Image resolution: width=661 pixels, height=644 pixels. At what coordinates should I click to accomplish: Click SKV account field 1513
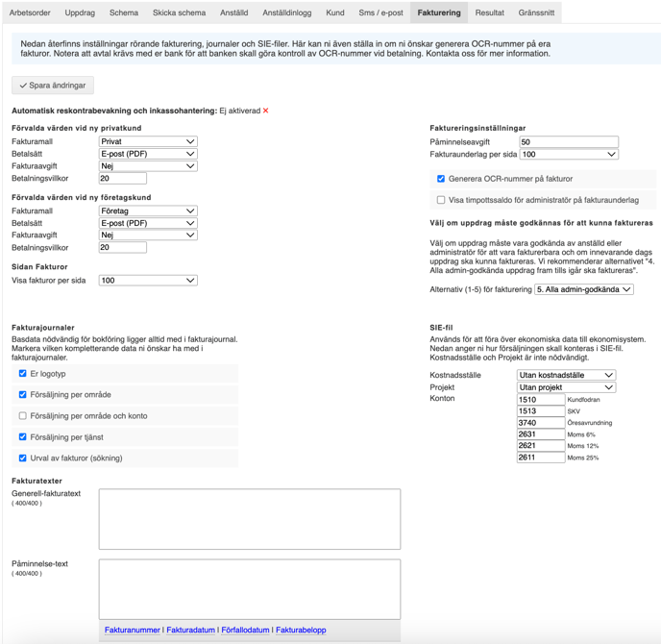tap(541, 410)
